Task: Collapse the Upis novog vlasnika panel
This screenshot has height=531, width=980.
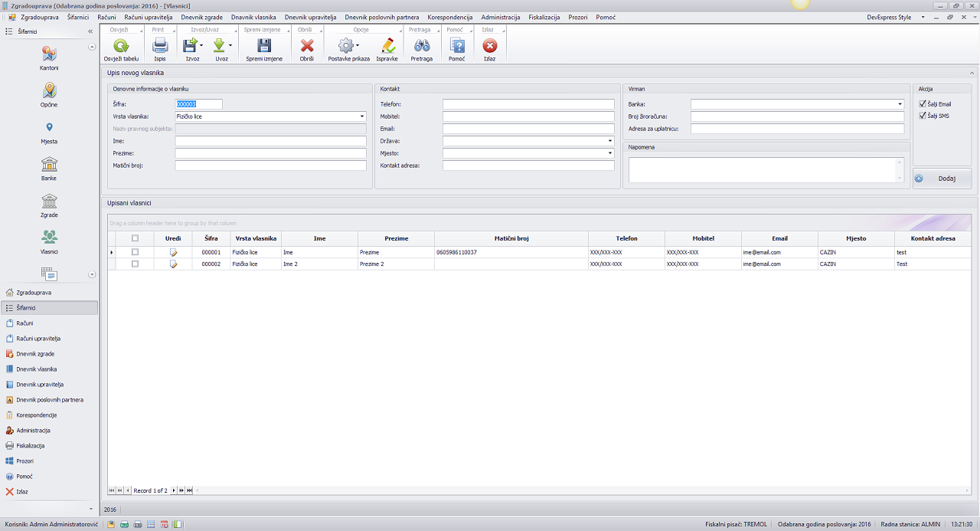Action: click(x=972, y=73)
